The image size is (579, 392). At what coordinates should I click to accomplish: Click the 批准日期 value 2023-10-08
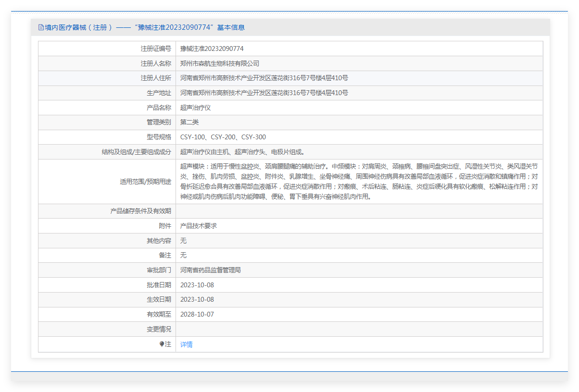click(x=197, y=285)
